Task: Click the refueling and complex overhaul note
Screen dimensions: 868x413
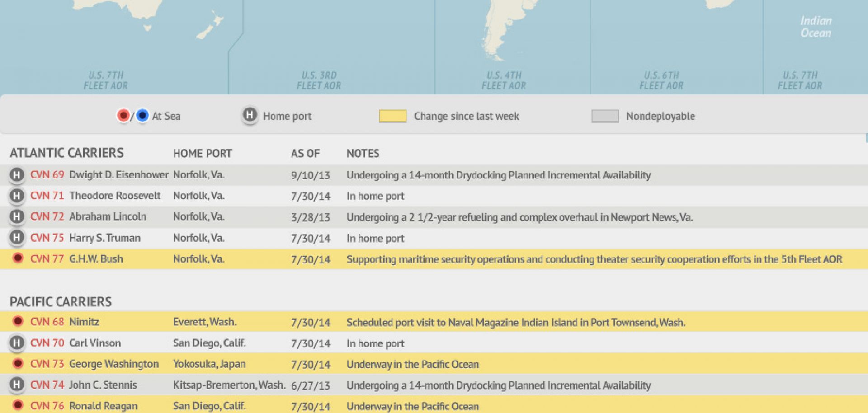Action: click(x=519, y=217)
